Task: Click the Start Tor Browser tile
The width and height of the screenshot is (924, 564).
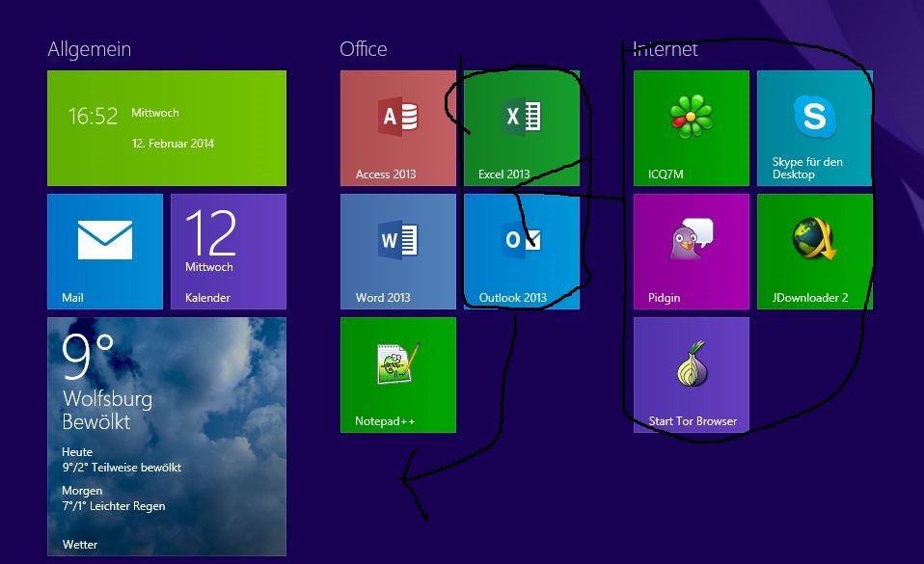Action: 692,375
